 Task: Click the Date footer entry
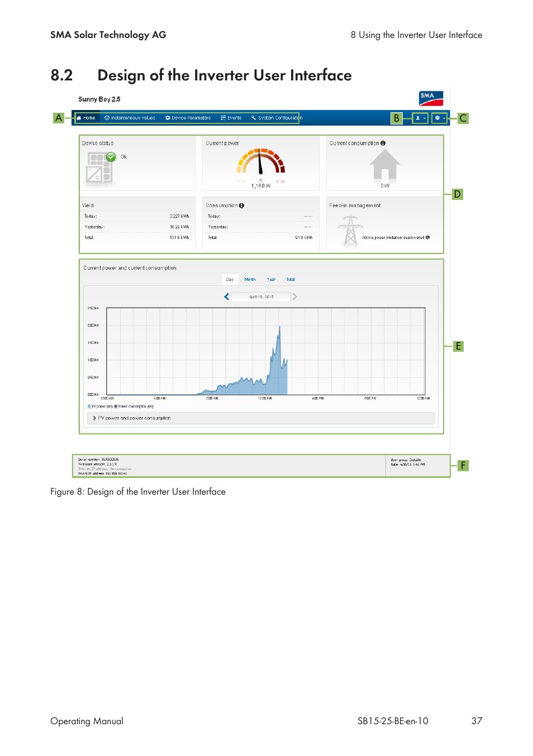[x=408, y=465]
